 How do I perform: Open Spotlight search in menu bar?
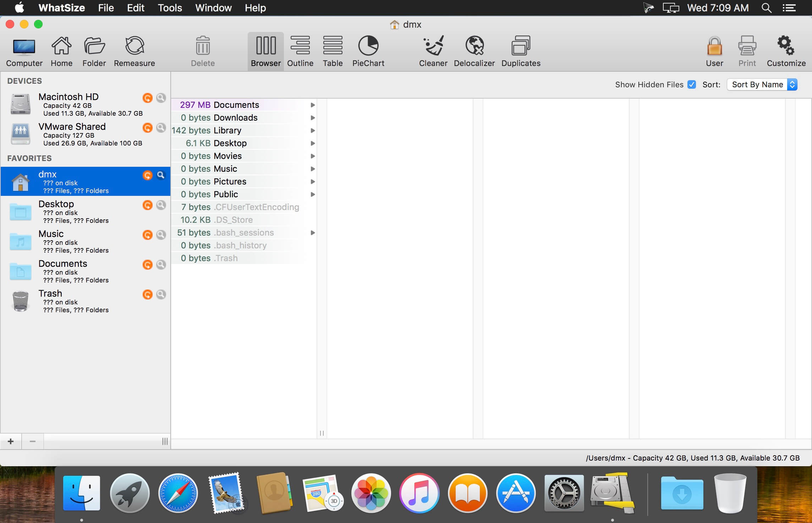point(767,8)
